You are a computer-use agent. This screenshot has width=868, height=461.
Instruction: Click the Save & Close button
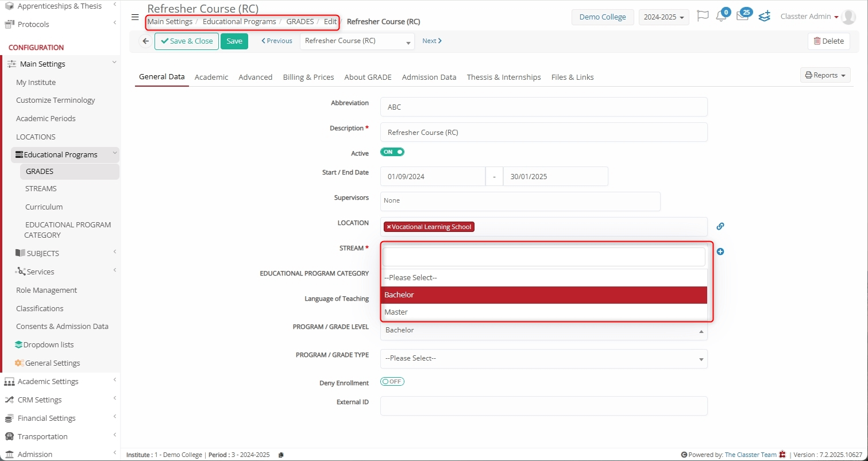187,41
